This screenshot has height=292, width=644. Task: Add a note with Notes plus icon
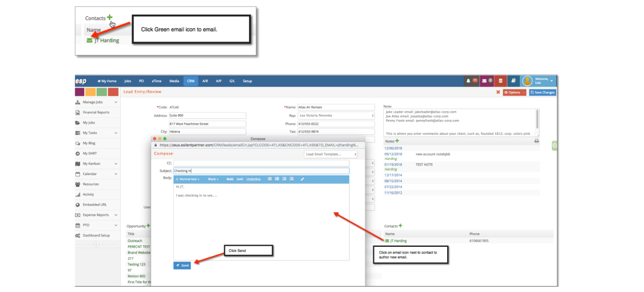point(397,141)
